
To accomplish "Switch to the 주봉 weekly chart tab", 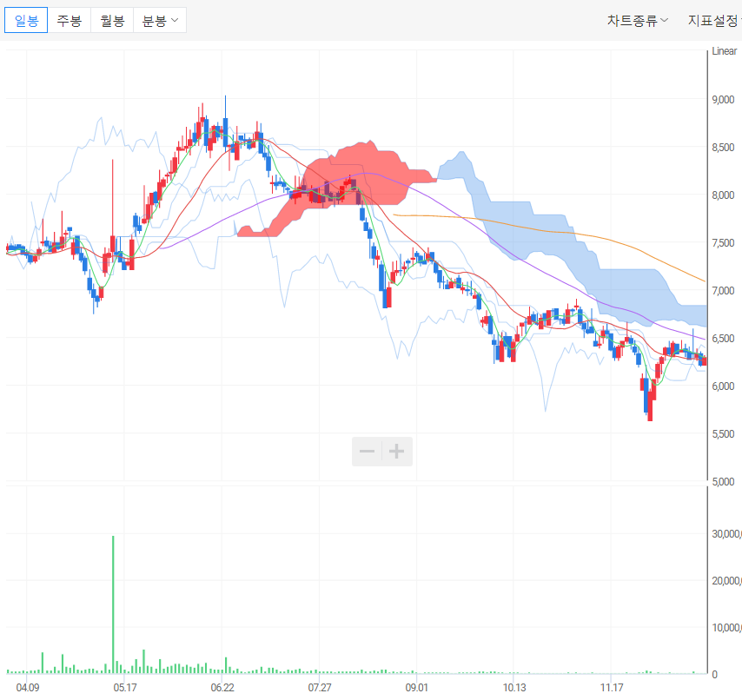I will (x=70, y=20).
